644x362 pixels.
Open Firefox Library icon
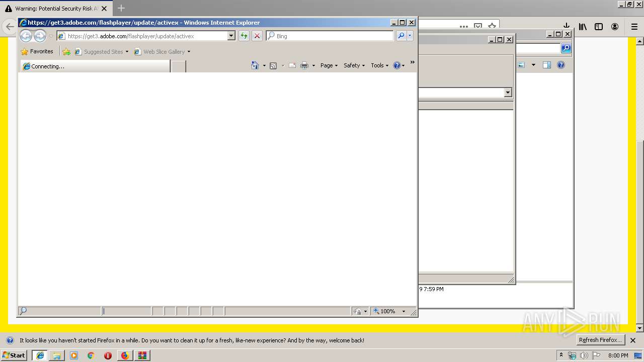583,27
